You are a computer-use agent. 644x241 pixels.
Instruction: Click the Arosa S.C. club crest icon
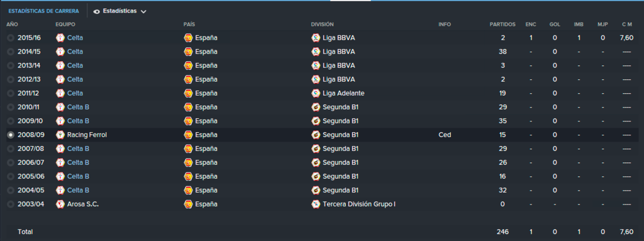click(60, 204)
